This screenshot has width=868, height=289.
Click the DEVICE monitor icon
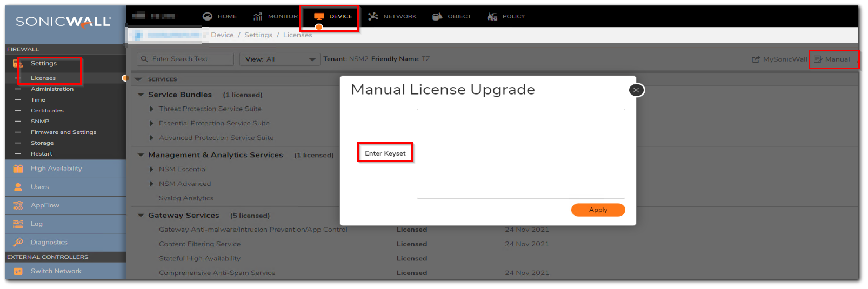(x=319, y=16)
